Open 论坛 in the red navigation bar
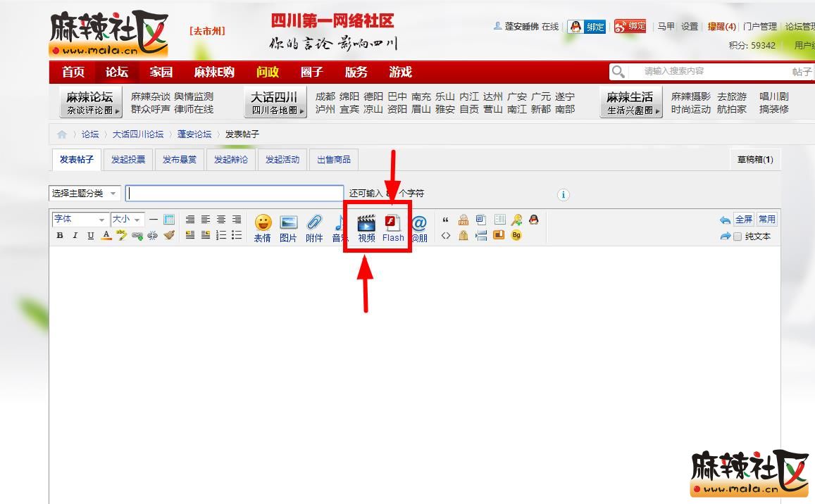815x504 pixels. point(116,72)
